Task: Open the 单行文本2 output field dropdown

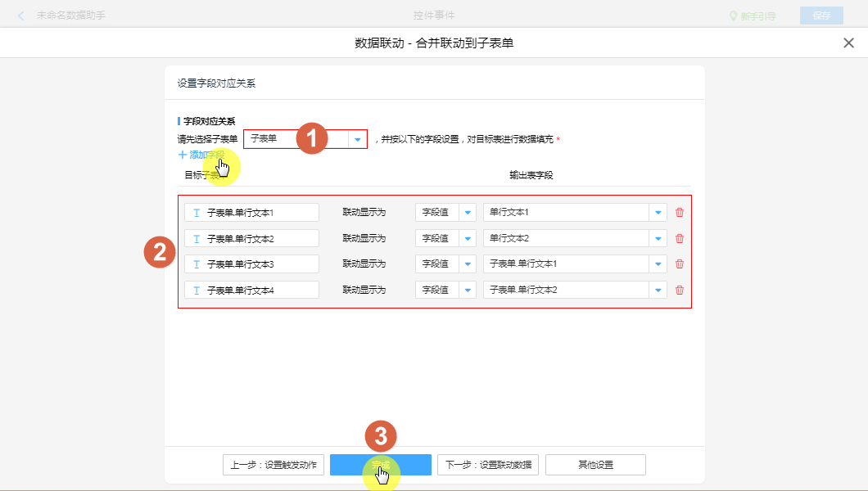Action: pyautogui.click(x=658, y=238)
